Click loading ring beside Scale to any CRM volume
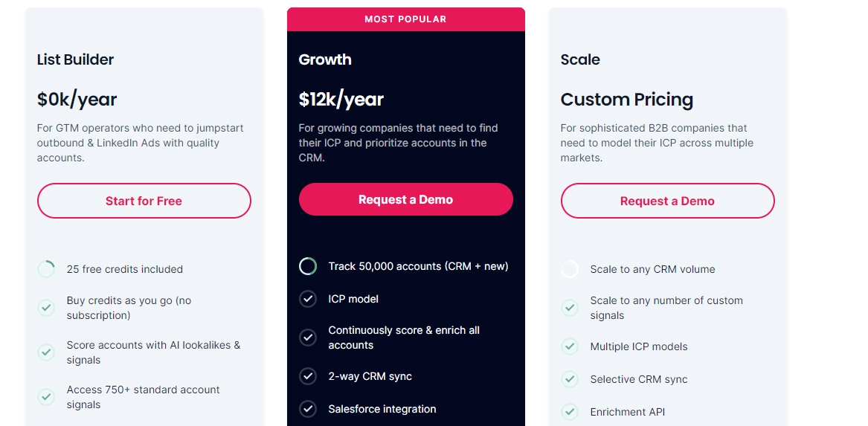 (x=570, y=269)
